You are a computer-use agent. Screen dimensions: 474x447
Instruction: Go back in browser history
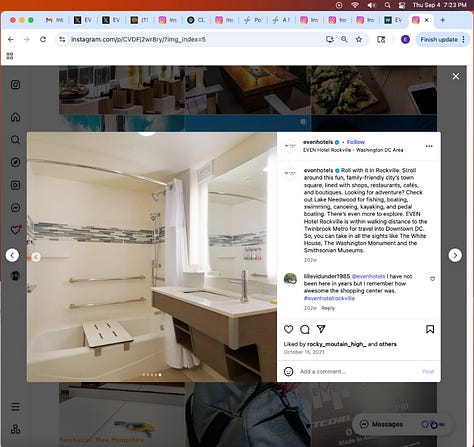point(11,39)
